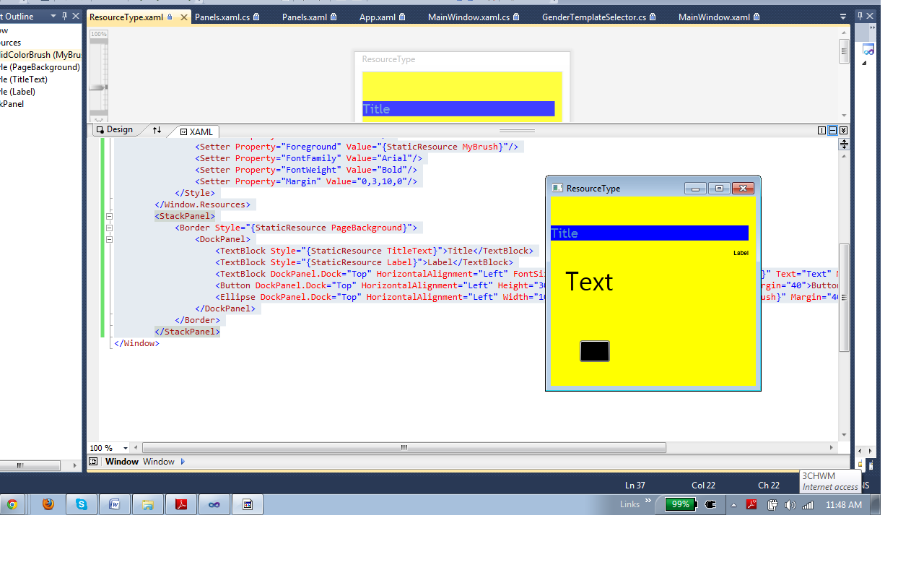Viewport: 924px width, 578px height.
Task: Switch to the Panels.xaml.cs tab
Action: click(222, 15)
